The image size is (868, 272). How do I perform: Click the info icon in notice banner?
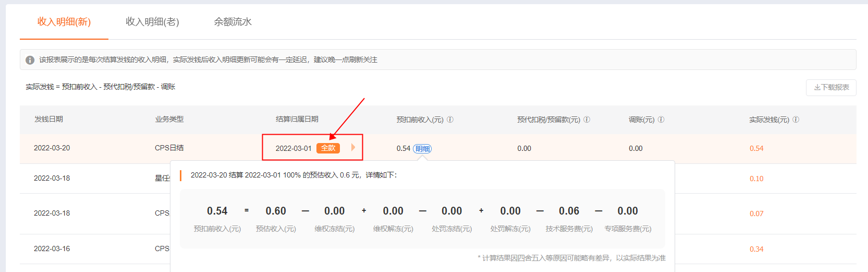click(x=30, y=60)
